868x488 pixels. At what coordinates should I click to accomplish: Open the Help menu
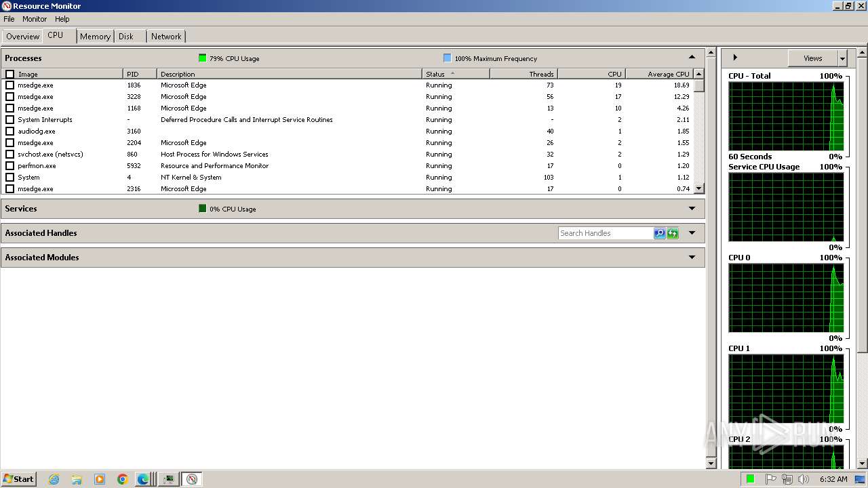(x=62, y=19)
